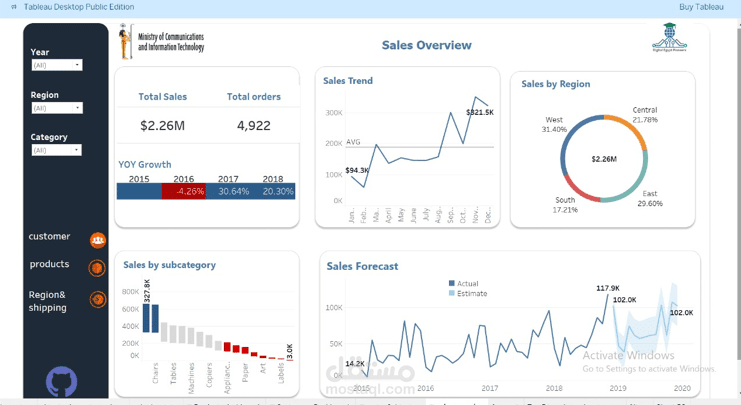Click the Copiers axis label
The image size is (741, 405).
tap(209, 375)
